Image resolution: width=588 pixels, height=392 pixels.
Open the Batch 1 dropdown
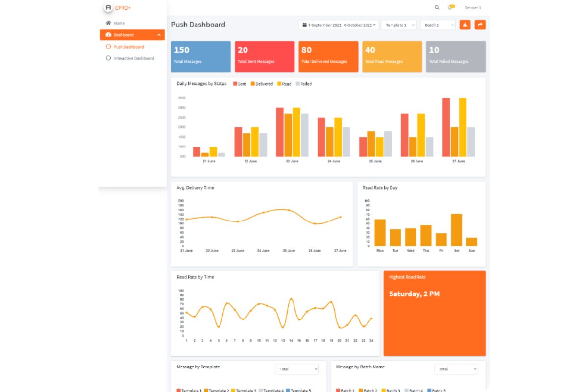tap(437, 25)
